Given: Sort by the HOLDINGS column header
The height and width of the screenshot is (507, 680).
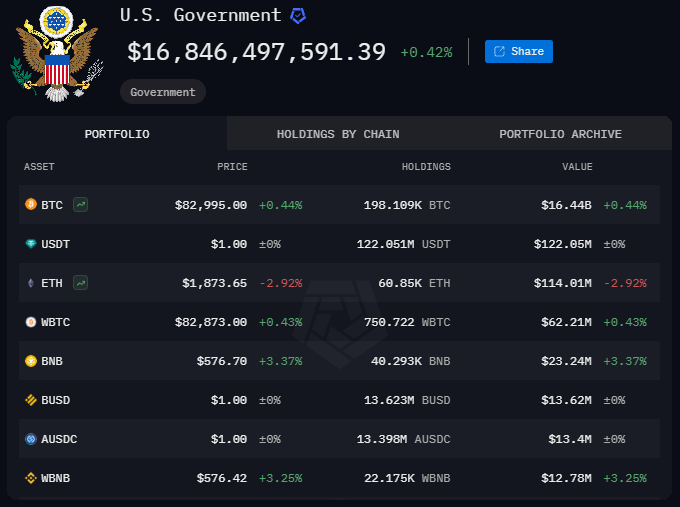Looking at the screenshot, I should click(x=426, y=167).
